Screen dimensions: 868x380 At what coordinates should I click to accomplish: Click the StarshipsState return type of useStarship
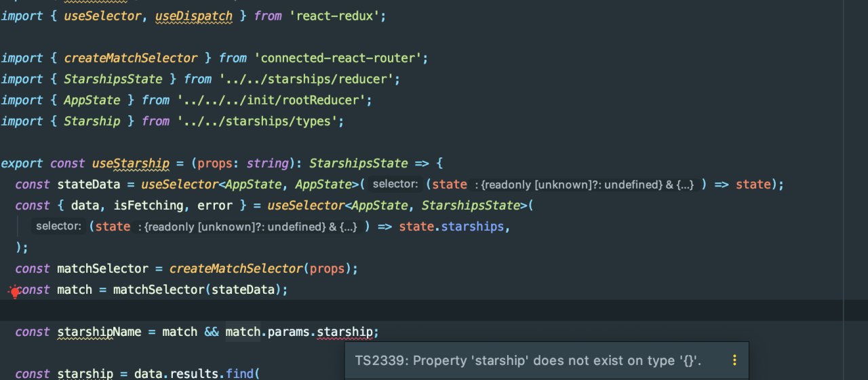pos(359,164)
